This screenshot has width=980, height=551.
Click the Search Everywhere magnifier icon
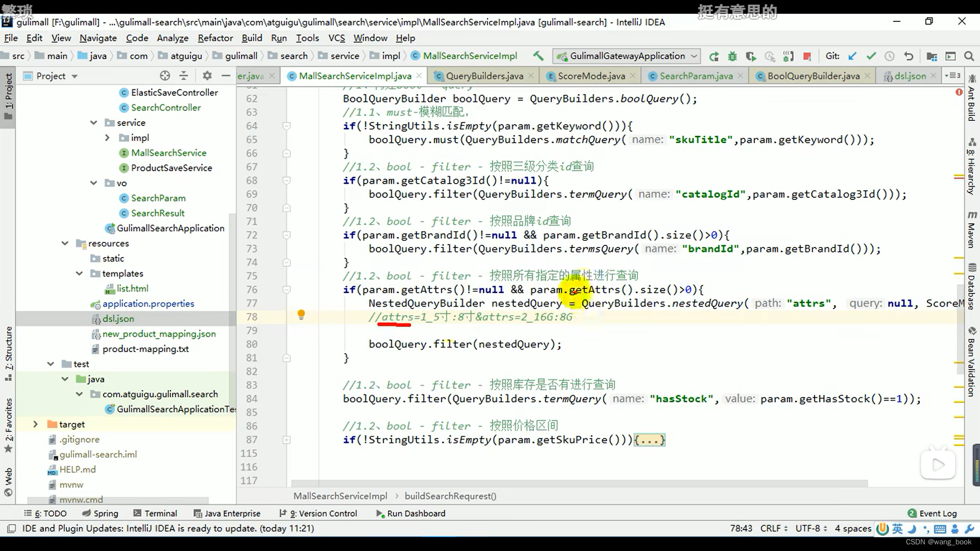click(x=969, y=56)
